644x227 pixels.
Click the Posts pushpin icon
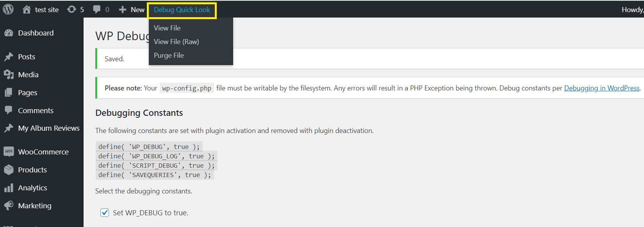pos(9,57)
